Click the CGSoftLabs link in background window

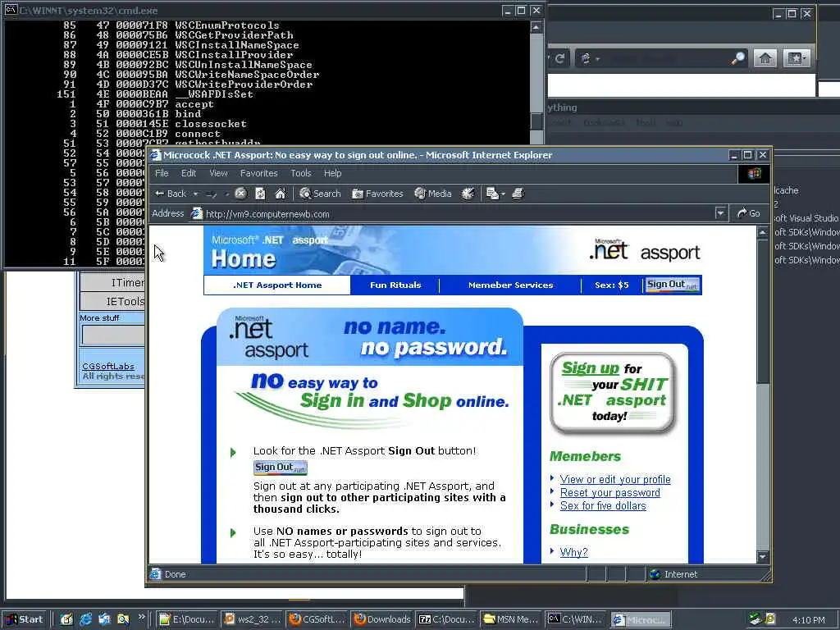[108, 367]
